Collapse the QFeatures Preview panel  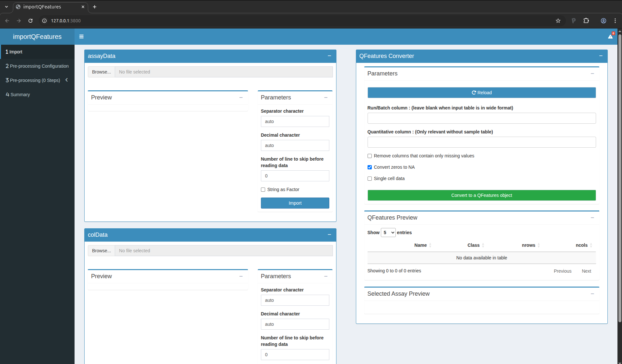point(593,218)
